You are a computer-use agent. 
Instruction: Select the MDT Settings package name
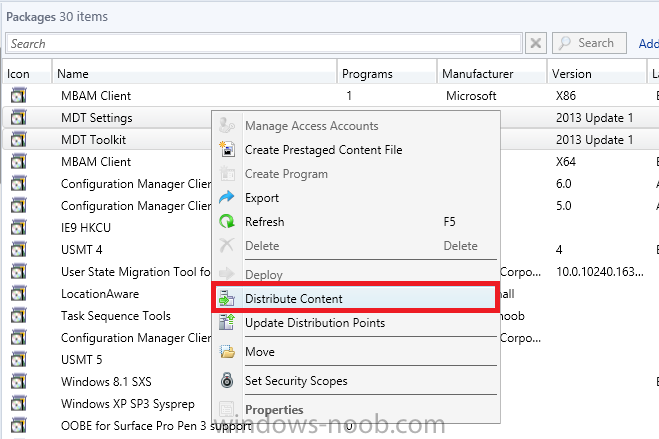[97, 118]
